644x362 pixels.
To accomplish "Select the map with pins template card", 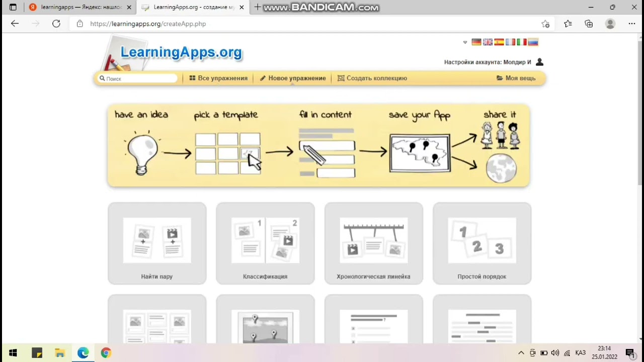I will pyautogui.click(x=265, y=320).
